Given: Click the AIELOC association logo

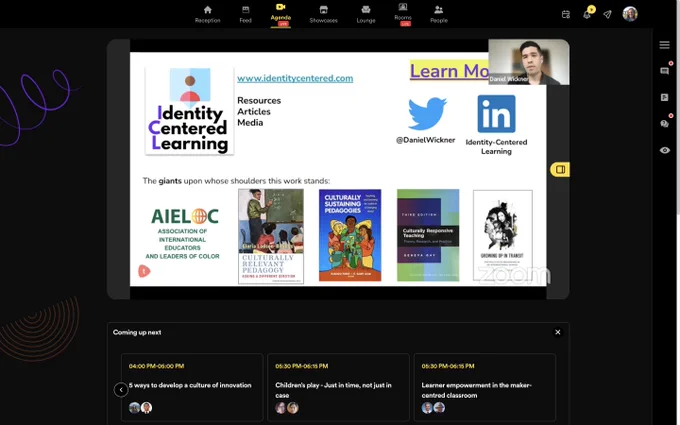Looking at the screenshot, I should [183, 234].
